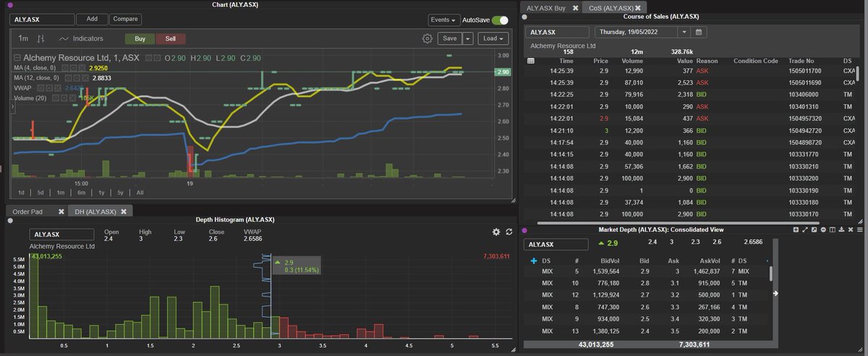
Task: Set chart range to 5y
Action: coord(120,192)
